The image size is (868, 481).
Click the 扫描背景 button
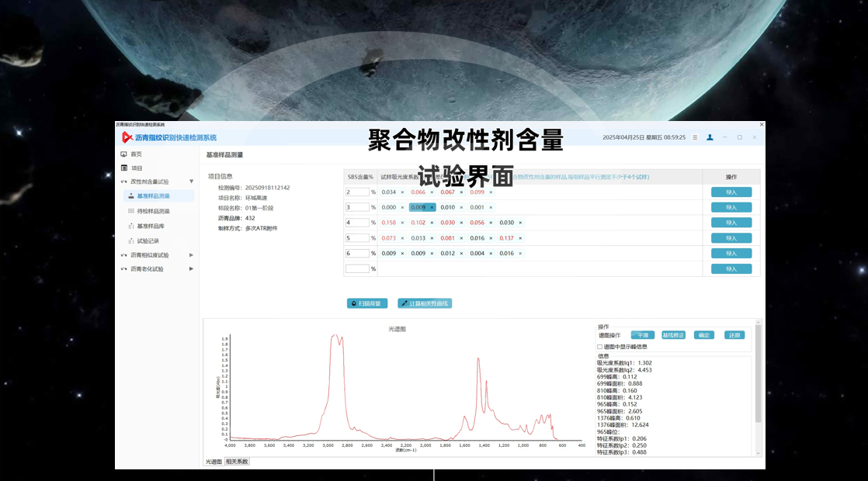pyautogui.click(x=367, y=303)
